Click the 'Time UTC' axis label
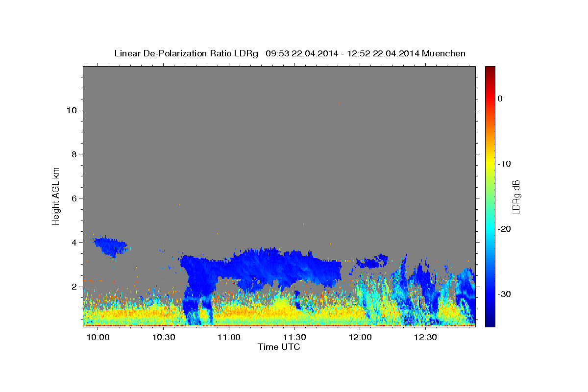The image size is (588, 392). click(x=279, y=347)
